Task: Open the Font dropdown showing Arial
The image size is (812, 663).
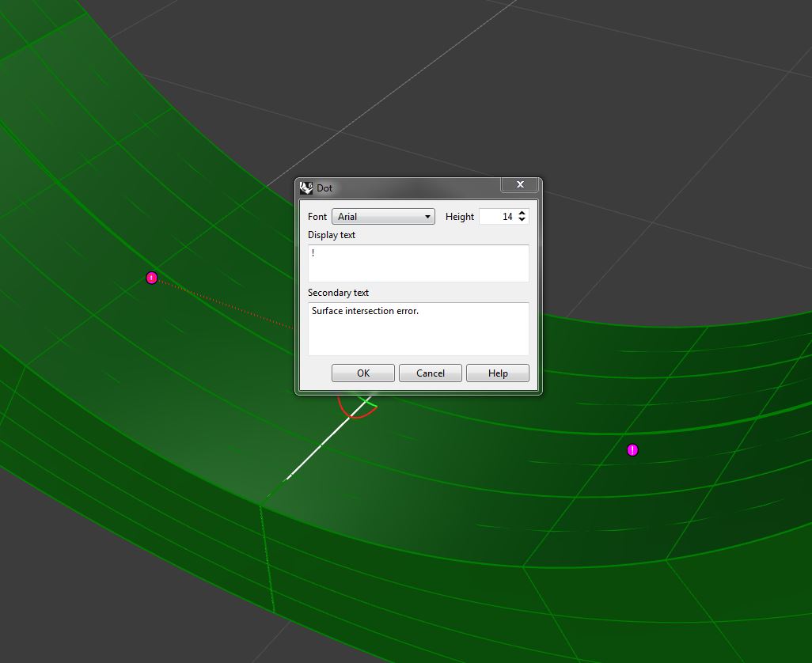Action: [x=383, y=216]
